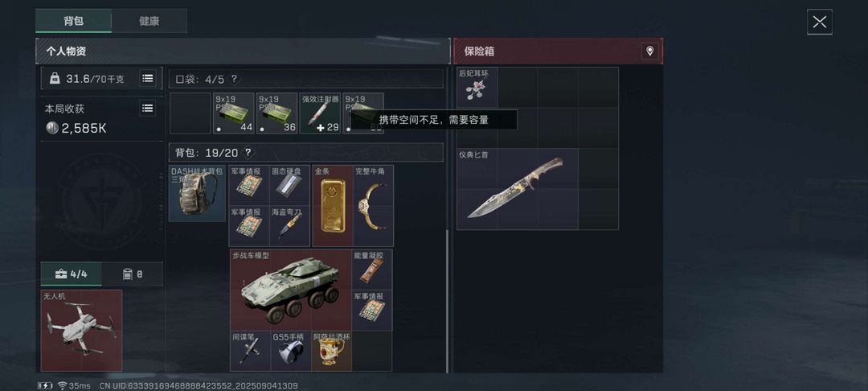Screen dimensions: 868x391
Task: Open the 本局收获 earnings list icon
Action: (x=147, y=108)
